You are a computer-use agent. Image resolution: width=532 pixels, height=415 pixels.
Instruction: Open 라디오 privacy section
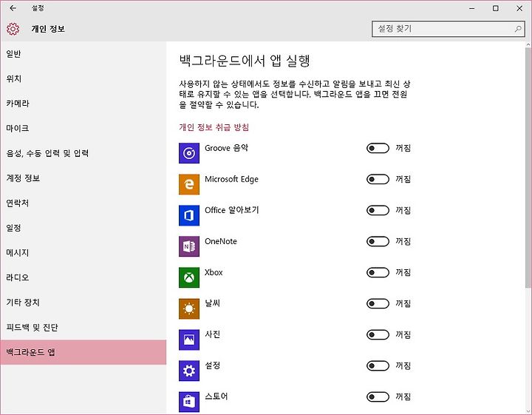coord(83,277)
